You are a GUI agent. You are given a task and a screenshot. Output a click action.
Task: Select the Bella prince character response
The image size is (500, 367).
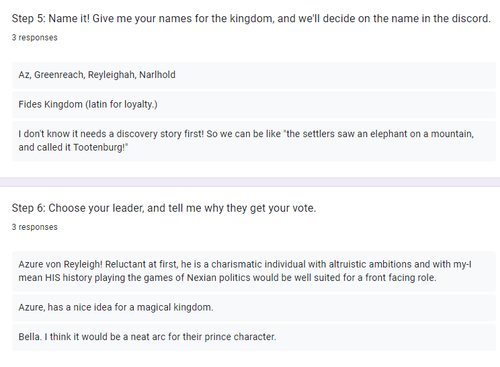(x=254, y=337)
